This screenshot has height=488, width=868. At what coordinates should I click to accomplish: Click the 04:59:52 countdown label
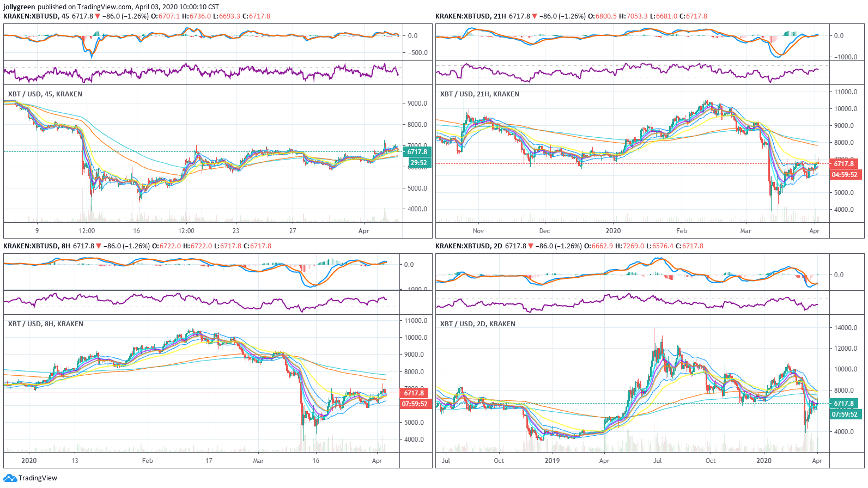[x=845, y=175]
